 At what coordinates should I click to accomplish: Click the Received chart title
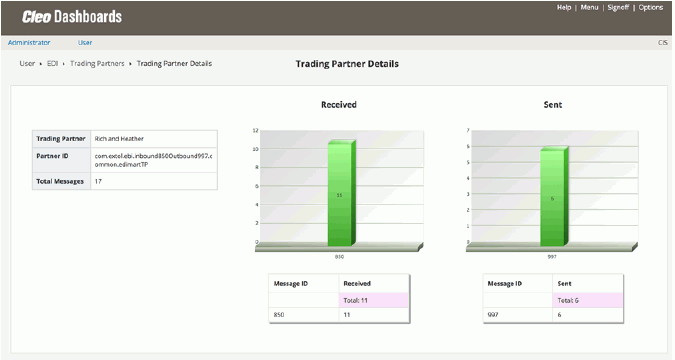coord(339,105)
